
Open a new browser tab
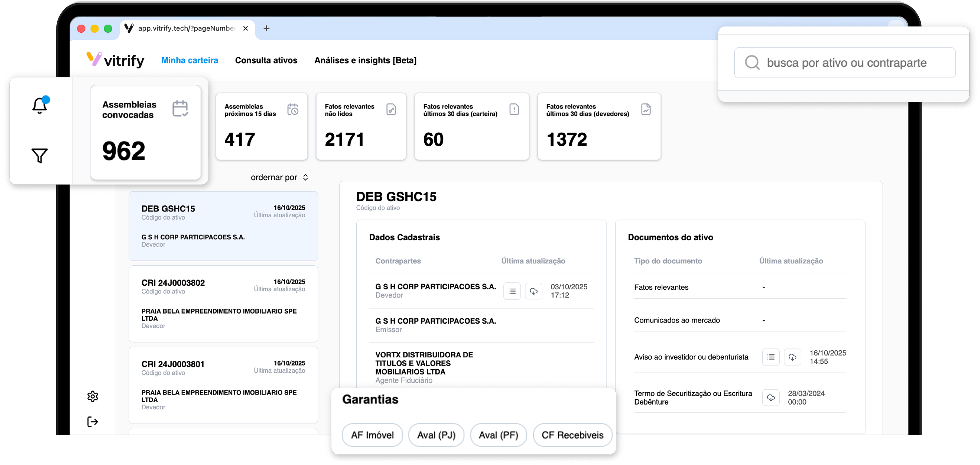(x=266, y=28)
